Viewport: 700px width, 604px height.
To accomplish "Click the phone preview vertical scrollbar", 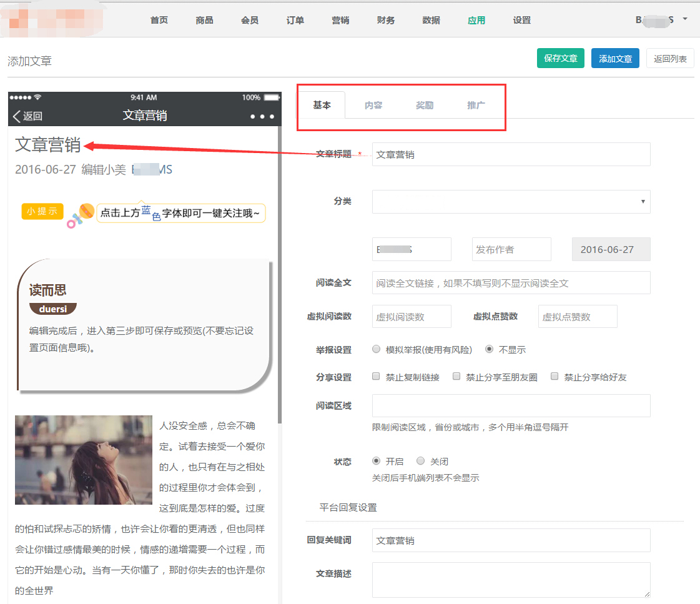I will (280, 281).
